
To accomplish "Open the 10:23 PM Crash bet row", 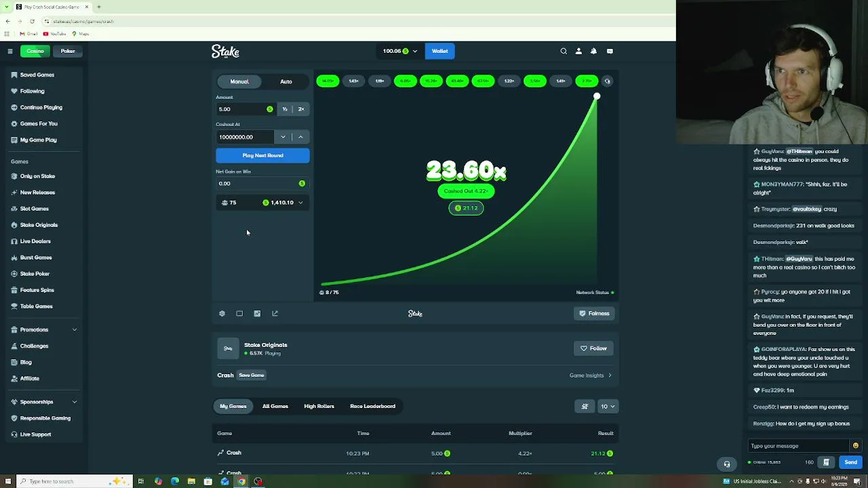I will [415, 453].
